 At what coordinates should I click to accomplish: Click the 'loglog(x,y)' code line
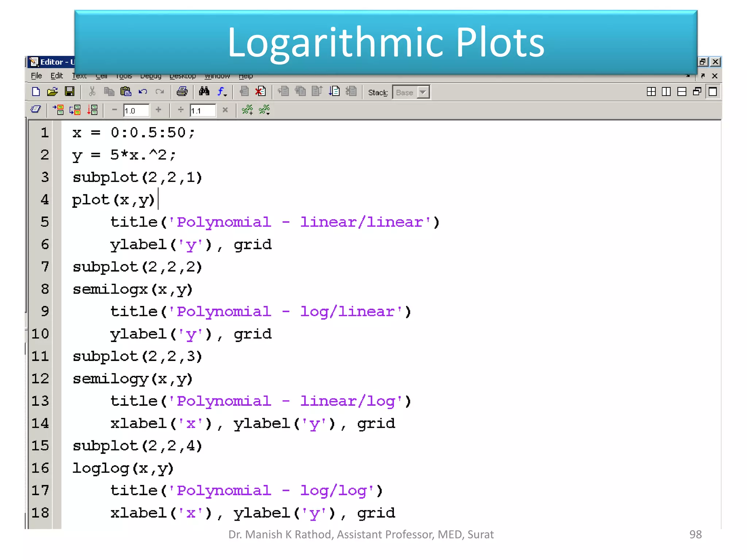tap(123, 468)
